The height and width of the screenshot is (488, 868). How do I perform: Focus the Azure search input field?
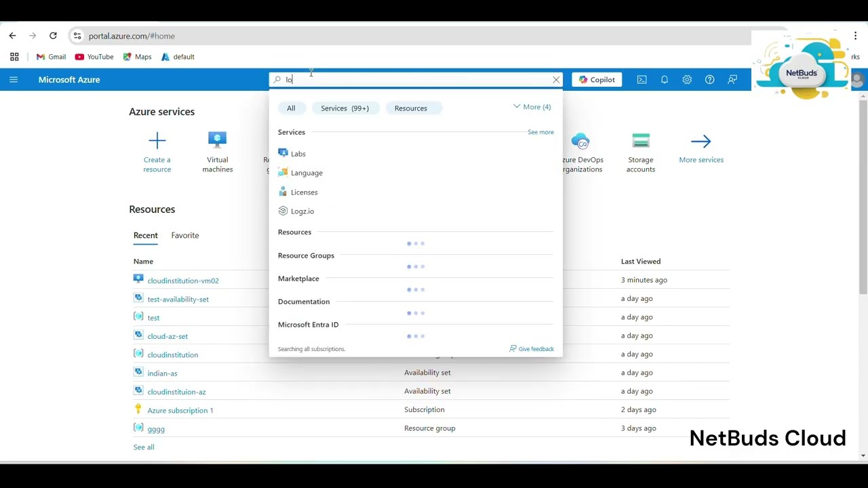(417, 79)
